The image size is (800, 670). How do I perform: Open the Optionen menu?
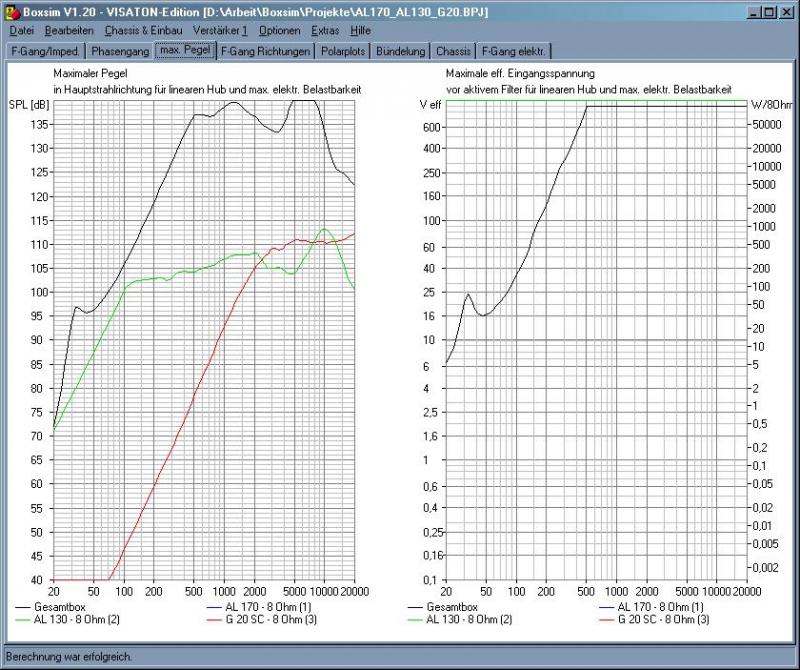[x=279, y=31]
